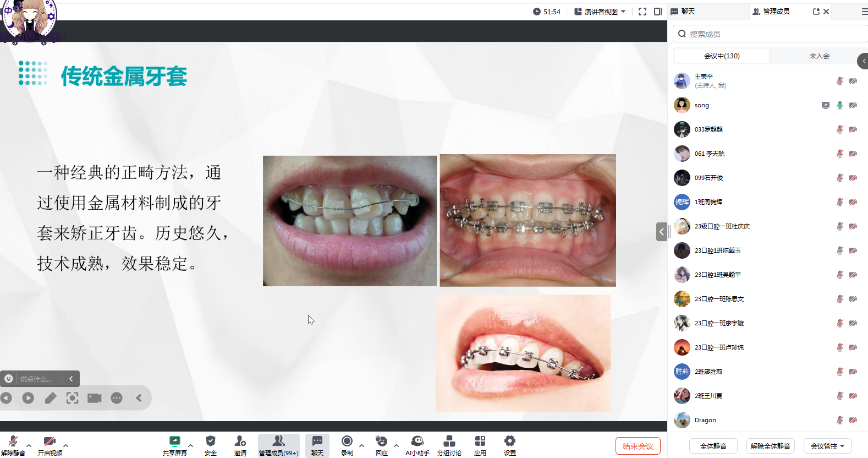Toggle song's microphone in member list

coord(839,105)
